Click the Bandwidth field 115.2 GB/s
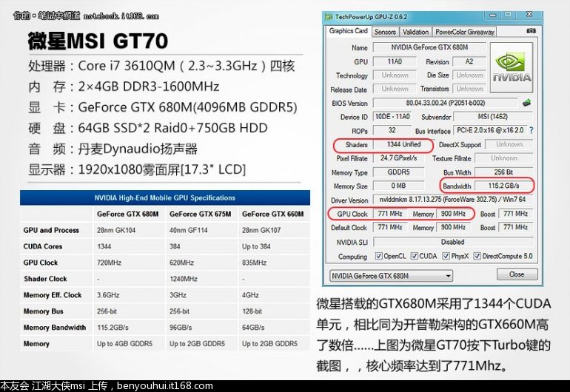This screenshot has height=392, width=570. [503, 186]
